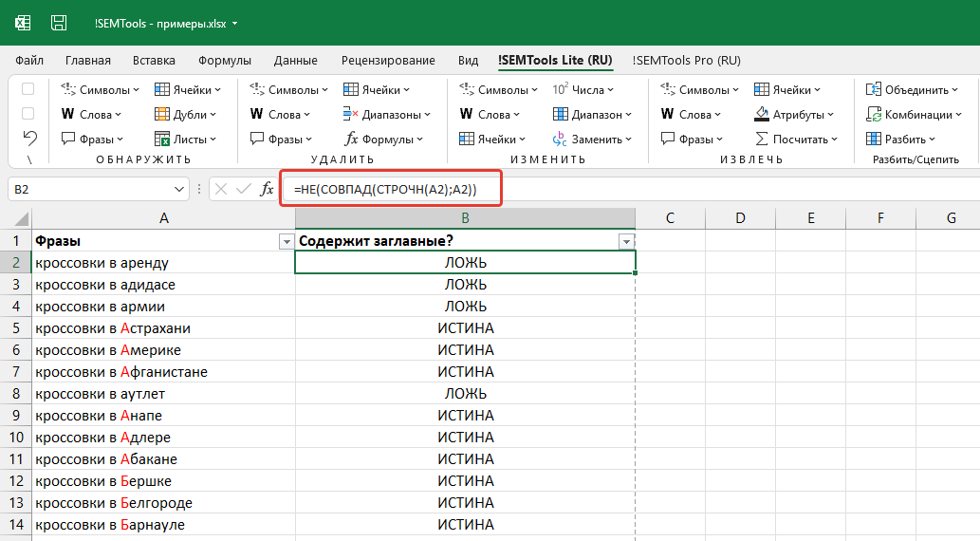This screenshot has height=541, width=980.
Task: Open the Диапазон menu in ИЗМЕНИТЬ group
Action: pos(593,115)
